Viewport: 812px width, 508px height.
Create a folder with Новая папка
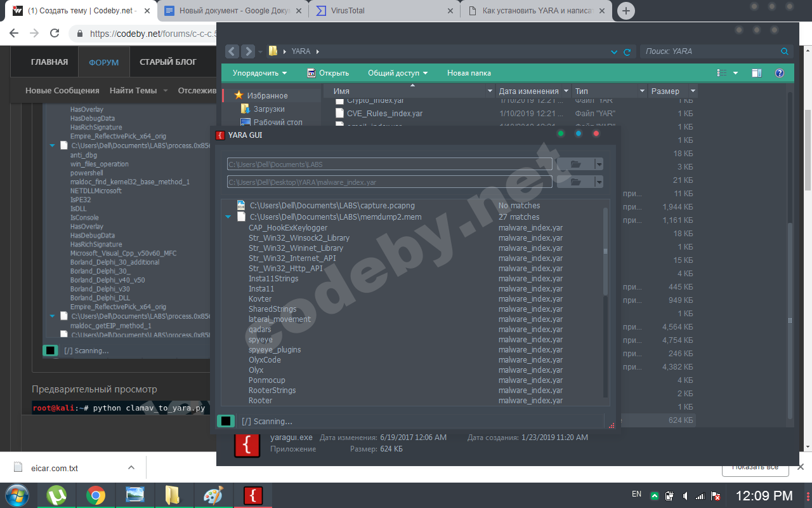(x=469, y=73)
